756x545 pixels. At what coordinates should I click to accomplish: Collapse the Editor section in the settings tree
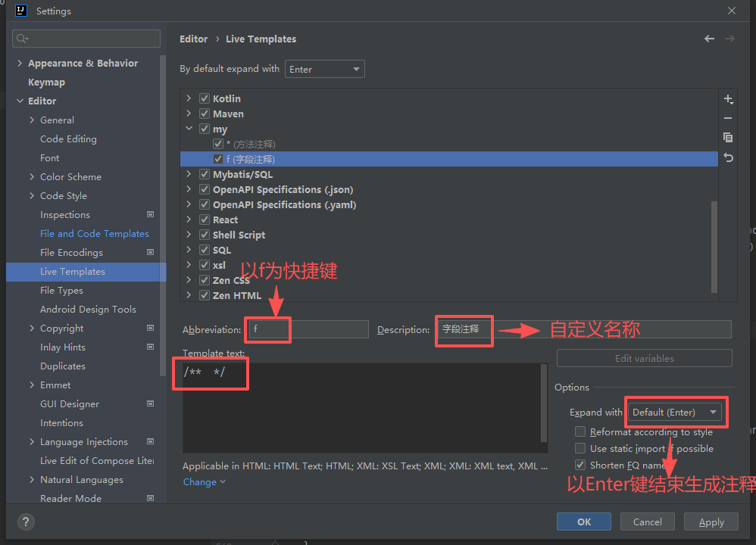point(20,101)
